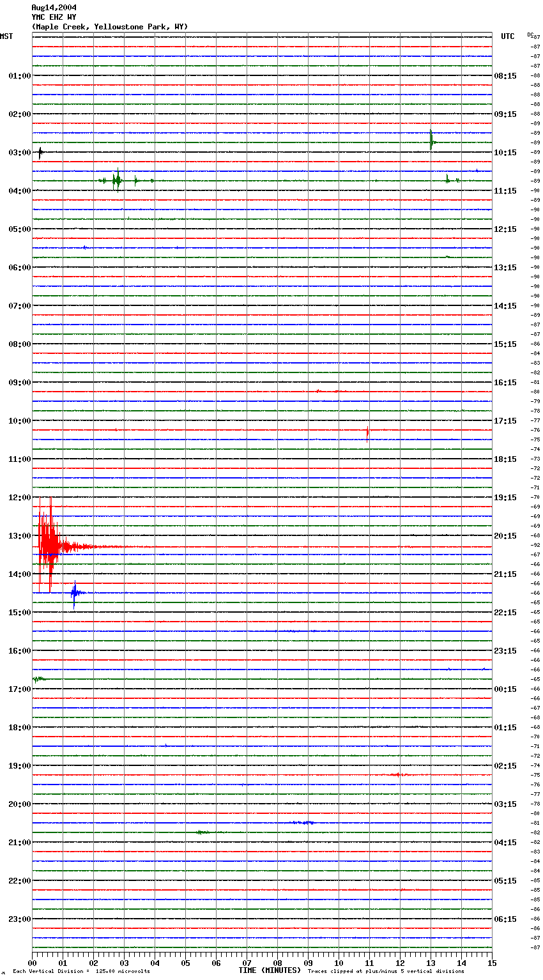Select the 13:00 MST time label

[x=20, y=536]
